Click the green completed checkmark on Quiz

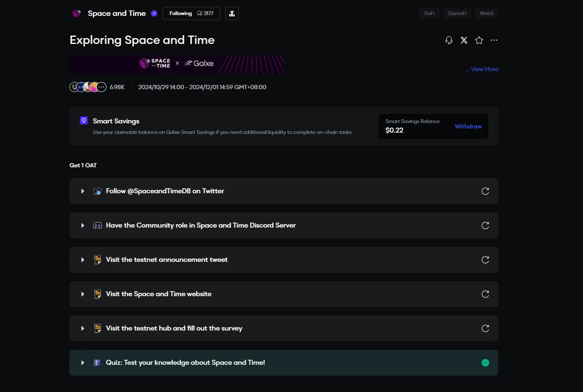[485, 363]
